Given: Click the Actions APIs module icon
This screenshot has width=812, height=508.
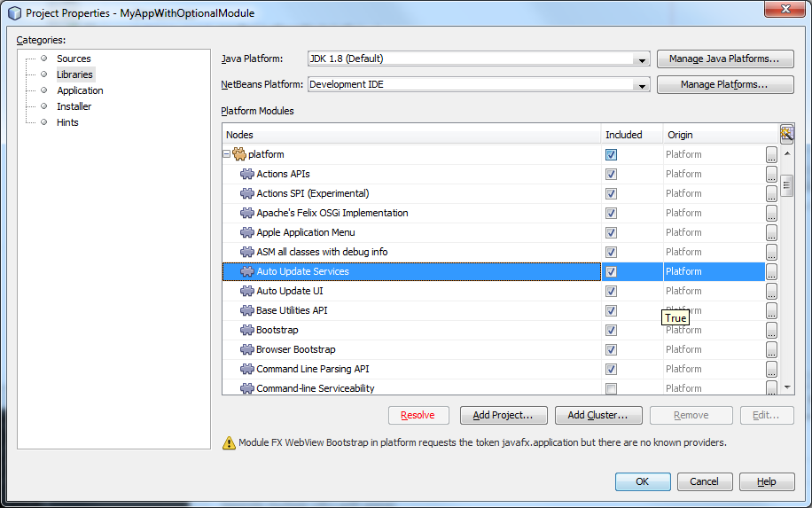Looking at the screenshot, I should coord(247,174).
